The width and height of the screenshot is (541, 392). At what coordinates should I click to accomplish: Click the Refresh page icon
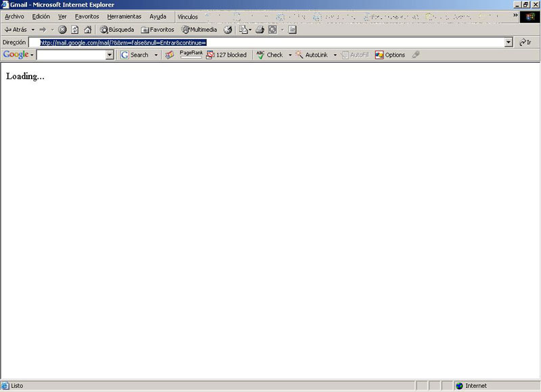pyautogui.click(x=75, y=30)
